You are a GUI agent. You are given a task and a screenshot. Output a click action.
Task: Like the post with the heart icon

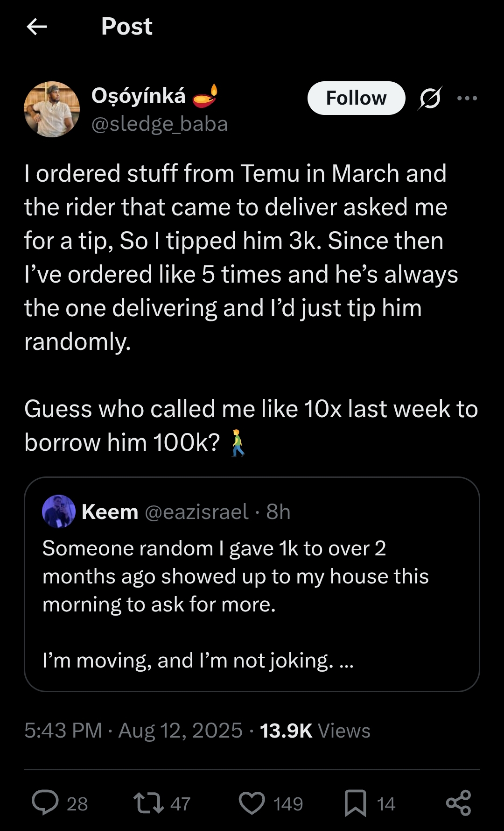(x=252, y=803)
